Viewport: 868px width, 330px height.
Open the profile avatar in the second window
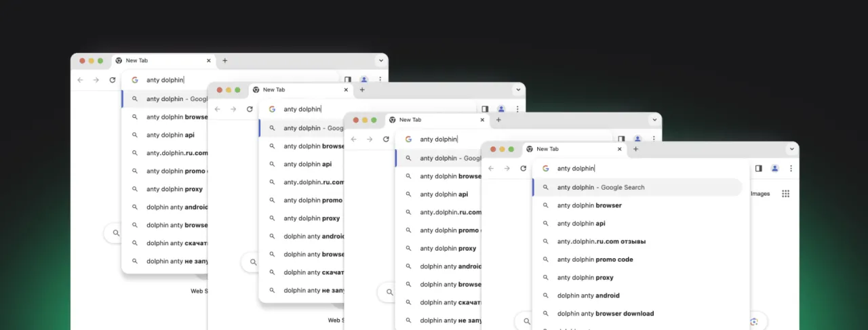tap(501, 109)
